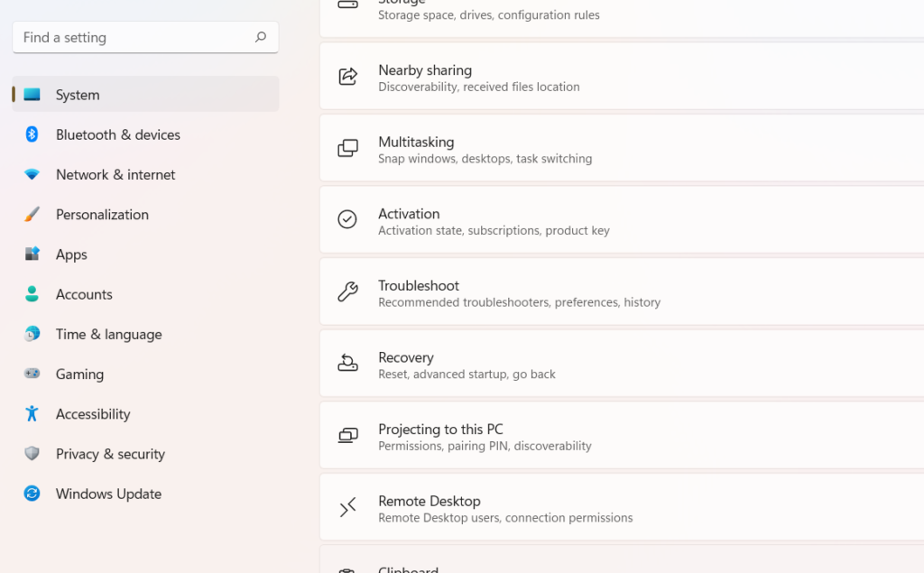Click 'Remote Desktop users, connection permissions' text
This screenshot has height=573, width=924.
[x=505, y=518]
